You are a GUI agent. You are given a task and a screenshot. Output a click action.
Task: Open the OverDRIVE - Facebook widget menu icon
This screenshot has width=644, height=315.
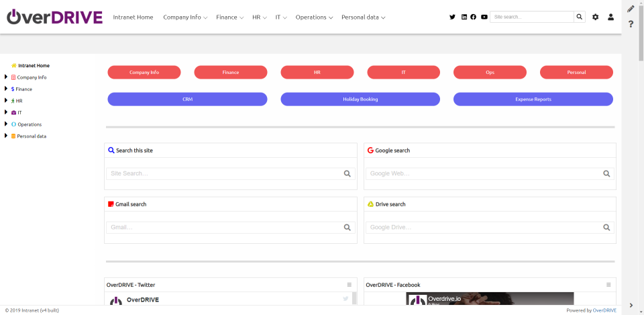608,285
